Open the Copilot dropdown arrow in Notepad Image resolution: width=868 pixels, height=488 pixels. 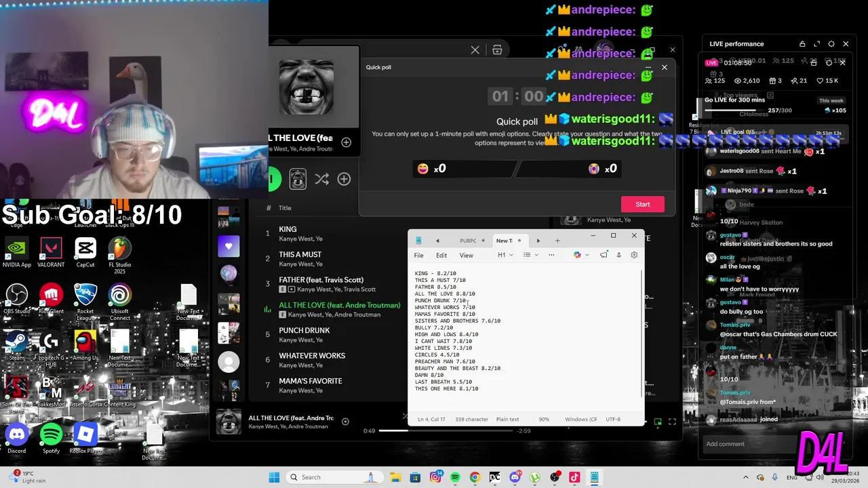pos(587,255)
